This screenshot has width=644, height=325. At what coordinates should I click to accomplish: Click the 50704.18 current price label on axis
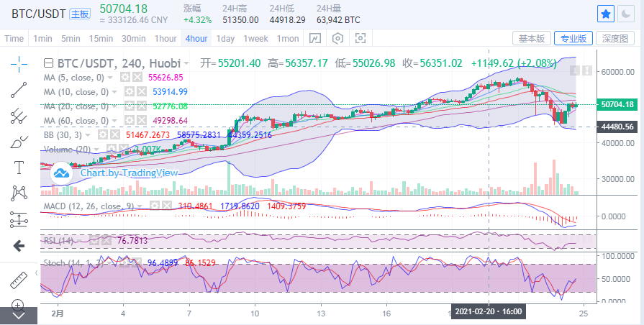coord(617,104)
